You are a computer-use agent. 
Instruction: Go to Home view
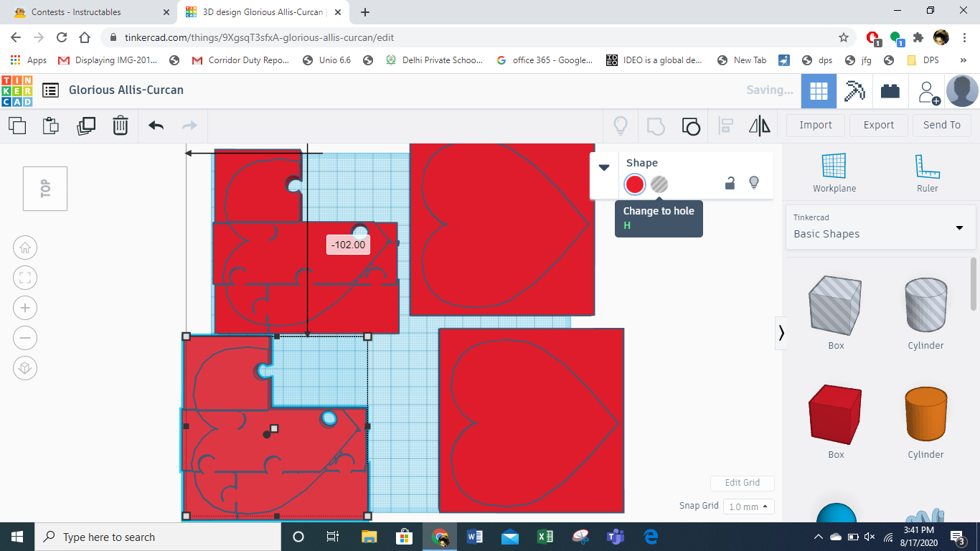pyautogui.click(x=25, y=248)
